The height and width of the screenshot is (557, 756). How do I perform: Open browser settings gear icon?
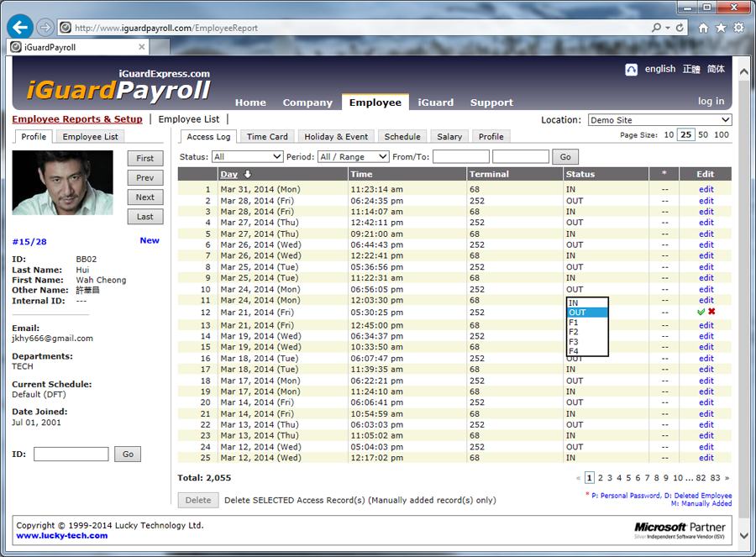[738, 28]
